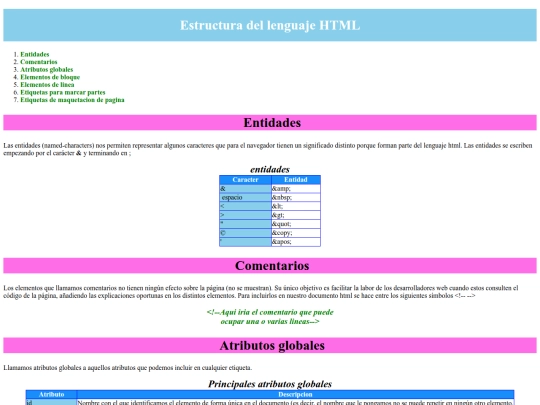Click the paragraph starting Los elementos que llamamos
The width and height of the screenshot is (540, 405).
[261, 292]
